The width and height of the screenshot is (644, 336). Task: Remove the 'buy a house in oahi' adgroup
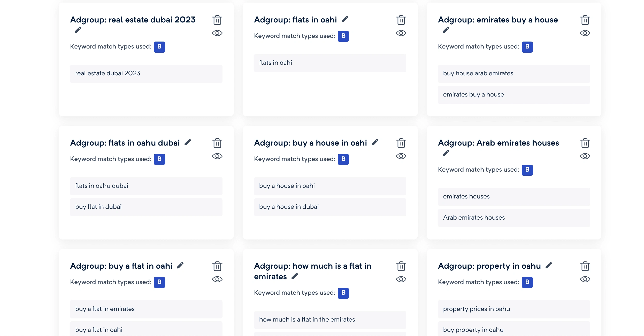pos(401,143)
